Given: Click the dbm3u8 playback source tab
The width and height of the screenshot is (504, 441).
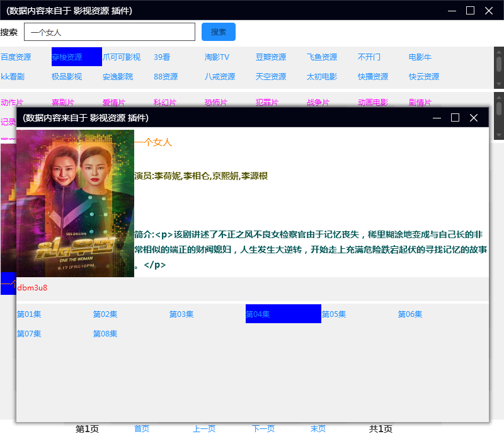Looking at the screenshot, I should 32,288.
